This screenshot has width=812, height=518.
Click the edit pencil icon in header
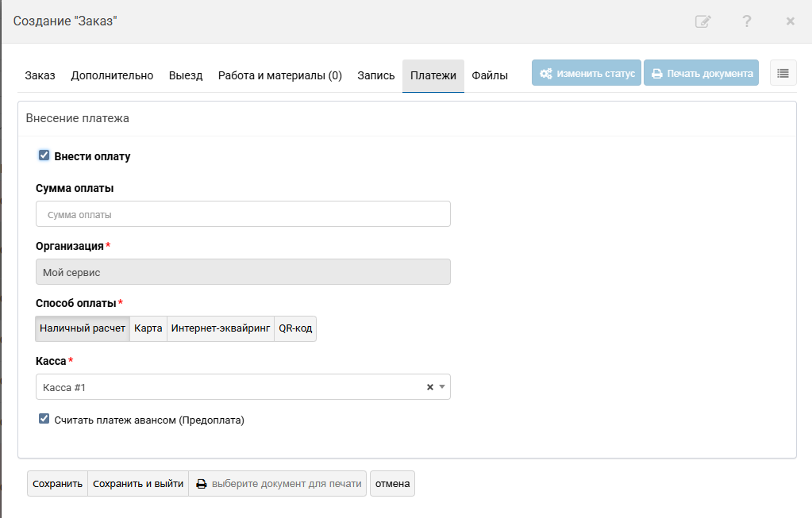click(x=702, y=21)
